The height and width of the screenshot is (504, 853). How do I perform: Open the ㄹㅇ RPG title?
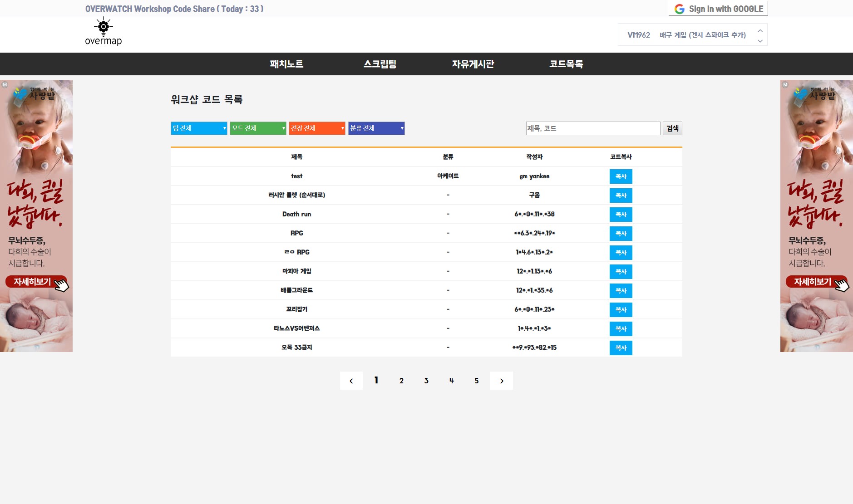pyautogui.click(x=297, y=252)
